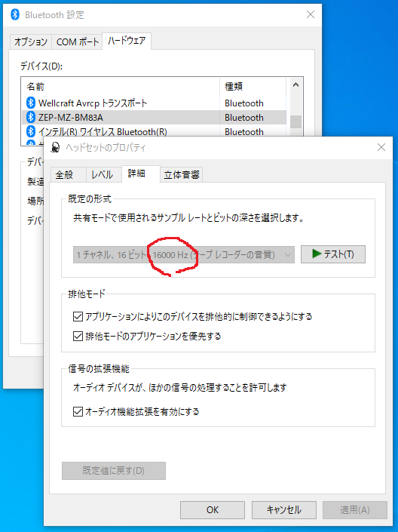Click the headset icon in ヘッドセットのプロパティ title

click(55, 148)
